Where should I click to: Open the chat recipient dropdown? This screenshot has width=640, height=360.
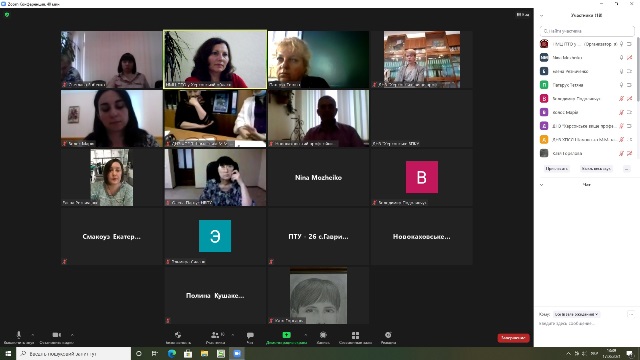pos(576,314)
